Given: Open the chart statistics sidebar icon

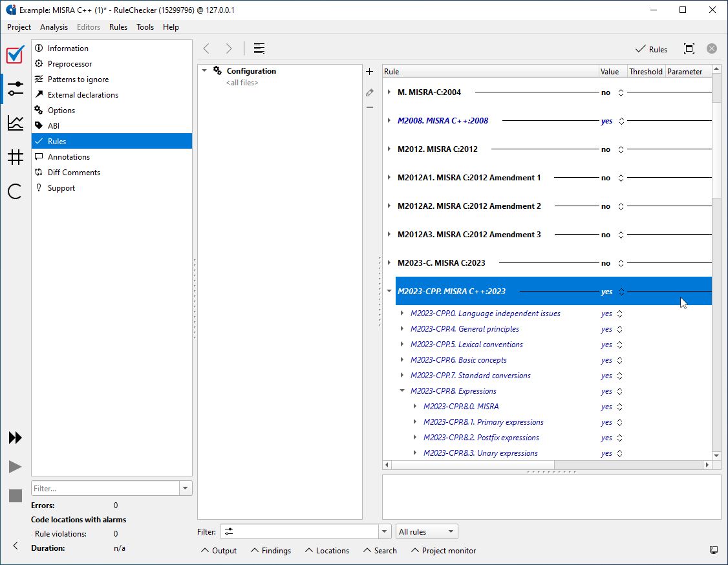Looking at the screenshot, I should pyautogui.click(x=16, y=123).
